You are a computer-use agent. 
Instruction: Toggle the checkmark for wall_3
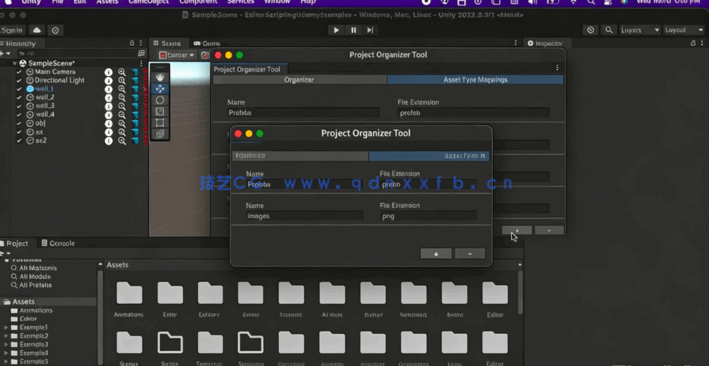(19, 106)
